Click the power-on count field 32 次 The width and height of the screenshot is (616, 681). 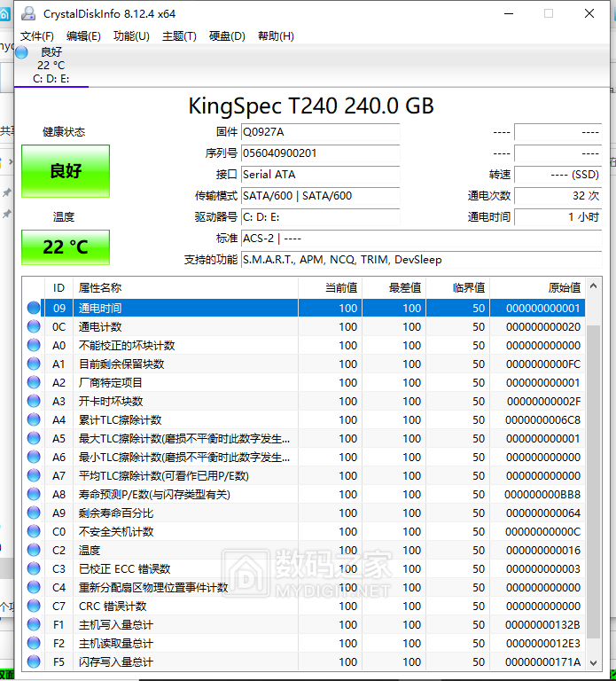558,196
